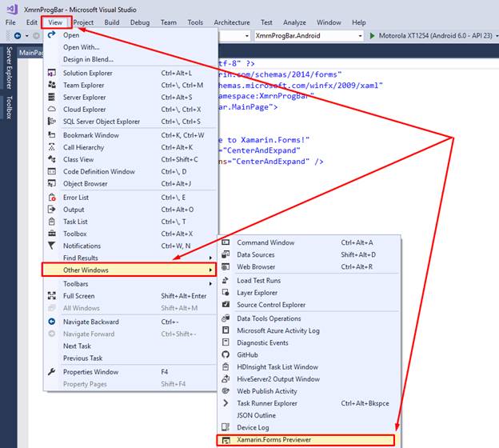499x448 pixels.
Task: Choose Design in Blend... menu entry
Action: [88, 59]
